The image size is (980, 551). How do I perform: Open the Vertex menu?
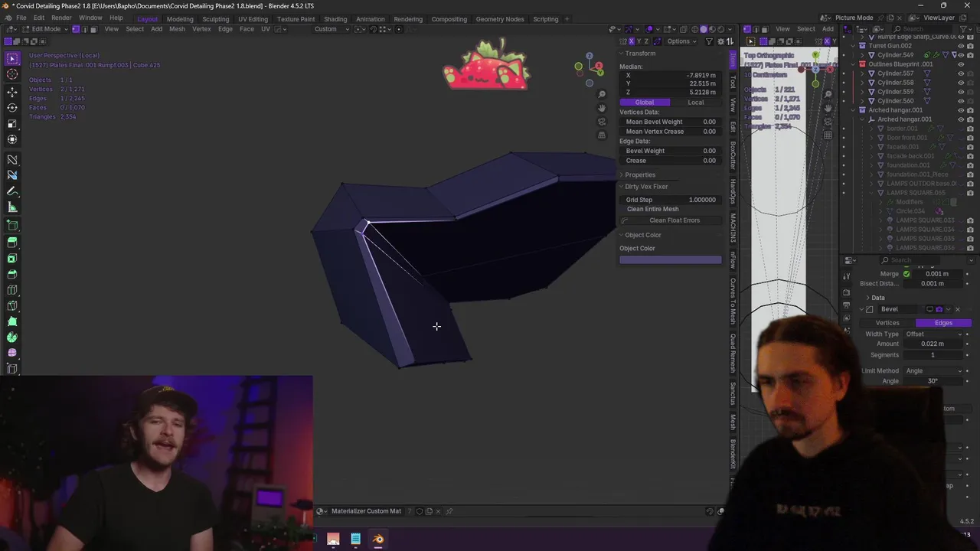click(201, 29)
